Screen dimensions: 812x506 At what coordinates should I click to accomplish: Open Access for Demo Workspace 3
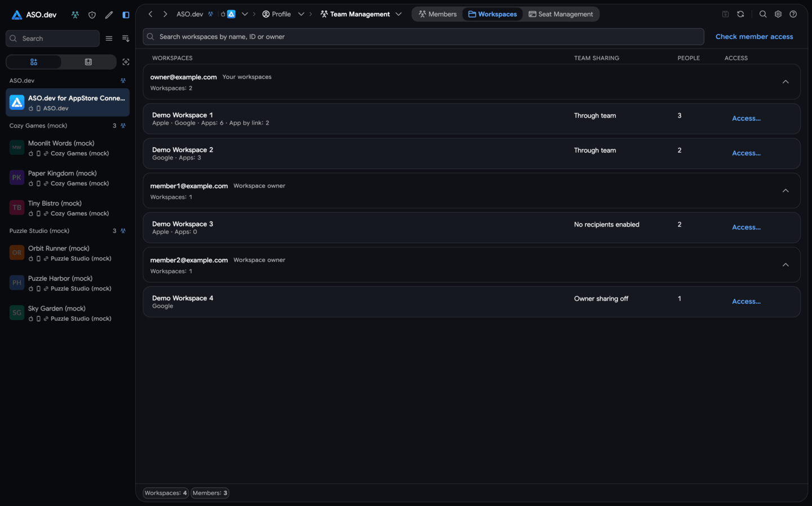pos(746,228)
